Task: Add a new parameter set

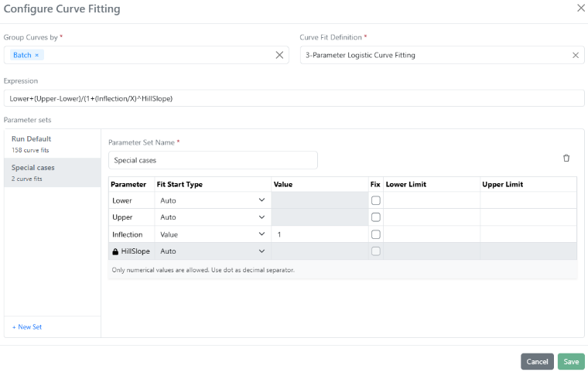Action: [27, 327]
